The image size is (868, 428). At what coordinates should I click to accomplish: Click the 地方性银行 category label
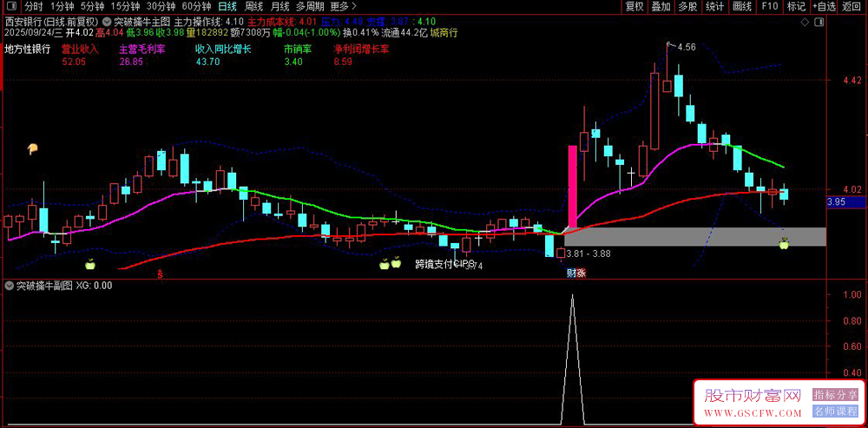(28, 49)
